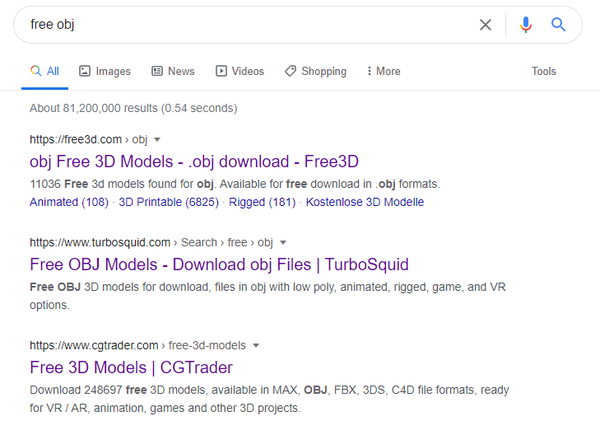This screenshot has height=435, width=600.
Task: Open the 'obj Free 3D Models' Free3D result
Action: [194, 162]
